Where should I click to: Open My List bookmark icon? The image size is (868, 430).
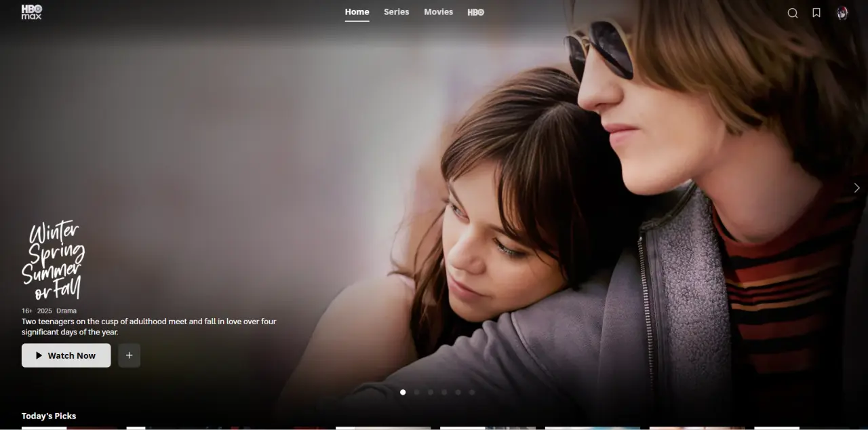(816, 13)
